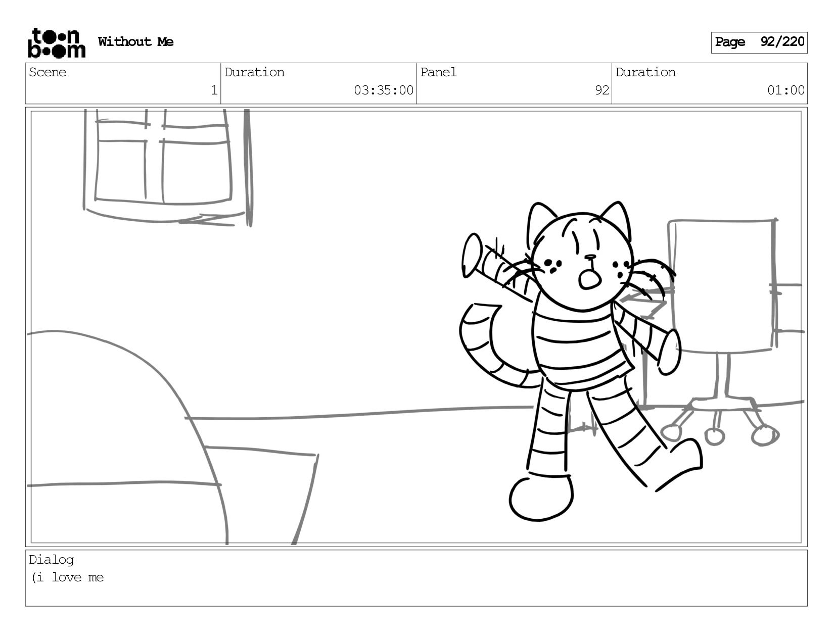Select the panel number '92' value

(601, 90)
